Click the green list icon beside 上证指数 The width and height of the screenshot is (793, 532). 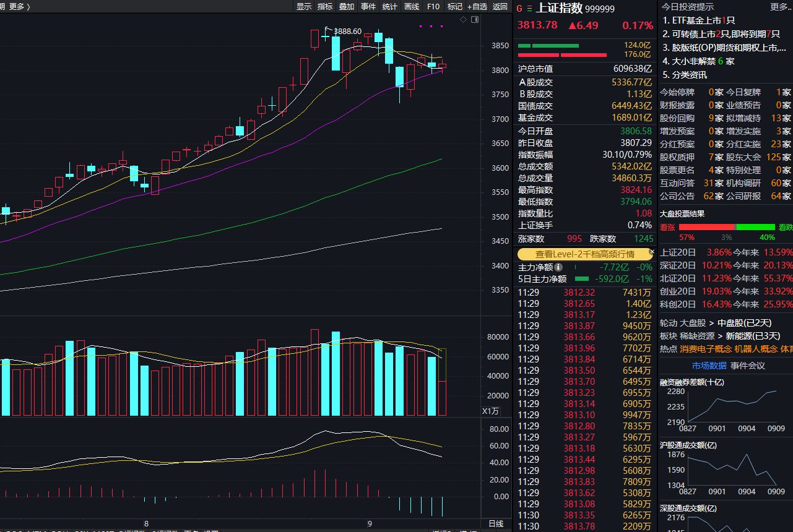[x=529, y=9]
